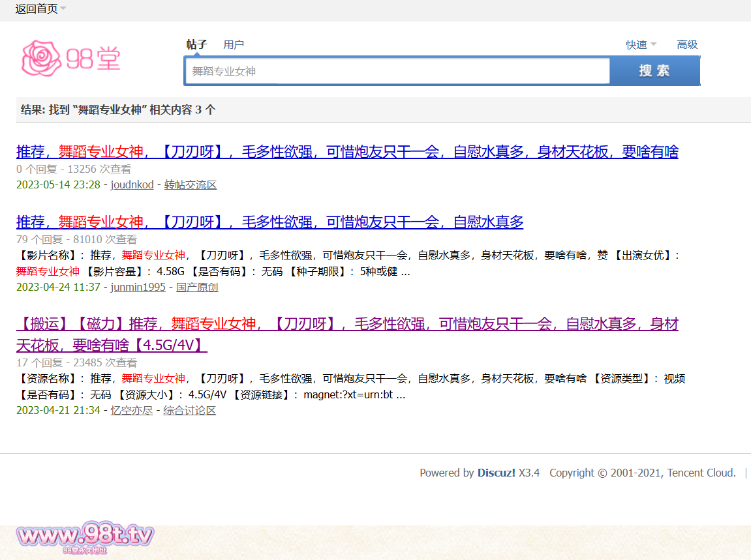Open the result title with 79 replies

click(269, 222)
